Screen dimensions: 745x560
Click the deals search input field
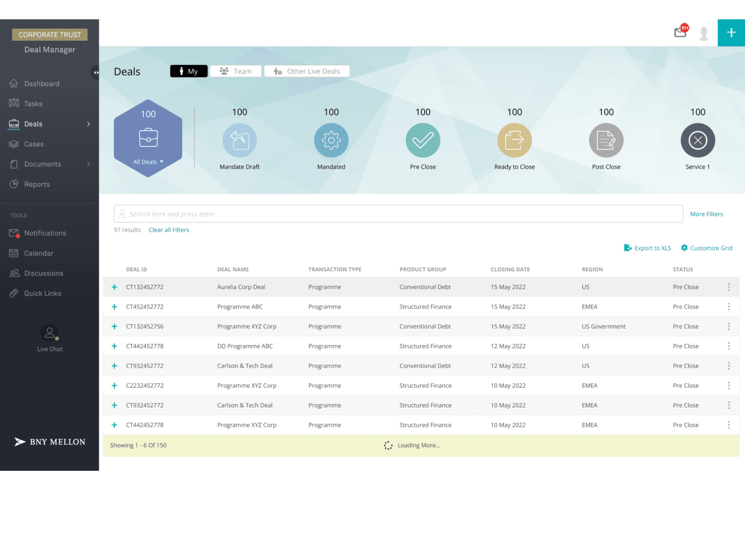coord(398,214)
